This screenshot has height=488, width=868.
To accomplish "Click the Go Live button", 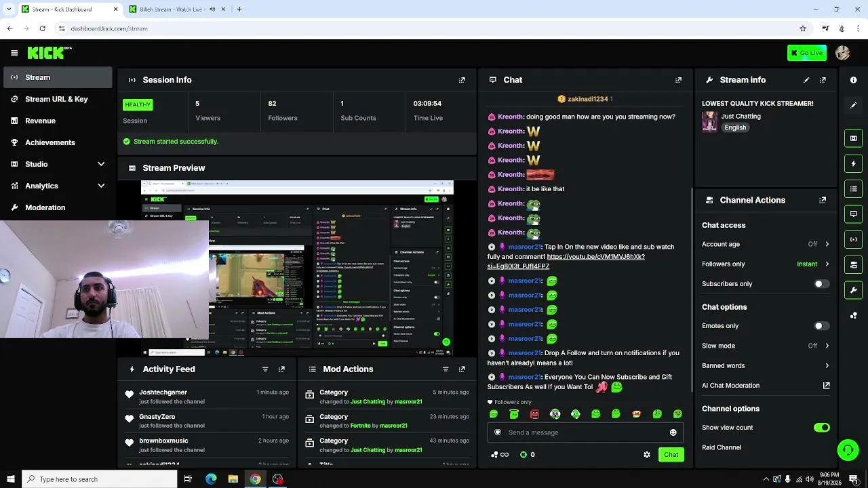I will point(807,53).
